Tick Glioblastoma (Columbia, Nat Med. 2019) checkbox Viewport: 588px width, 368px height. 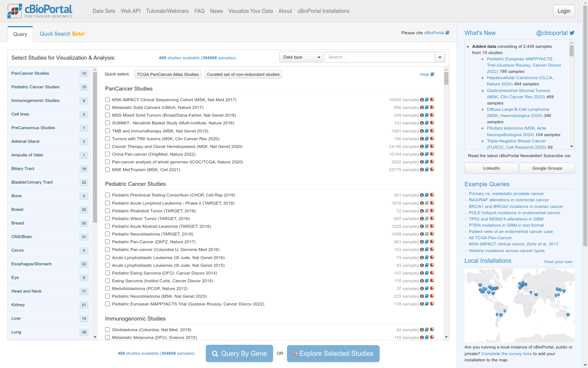(107, 329)
